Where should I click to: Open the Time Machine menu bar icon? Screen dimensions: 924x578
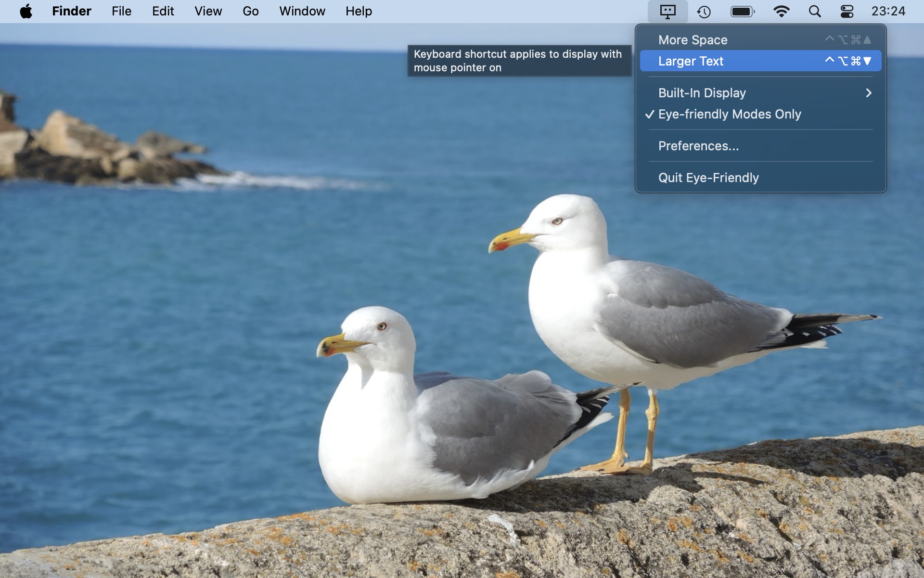click(x=704, y=12)
